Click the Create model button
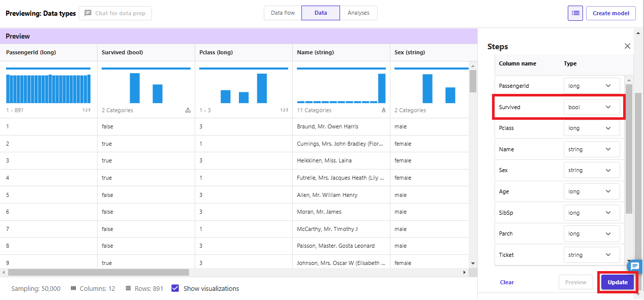The image size is (644, 300). pos(611,13)
